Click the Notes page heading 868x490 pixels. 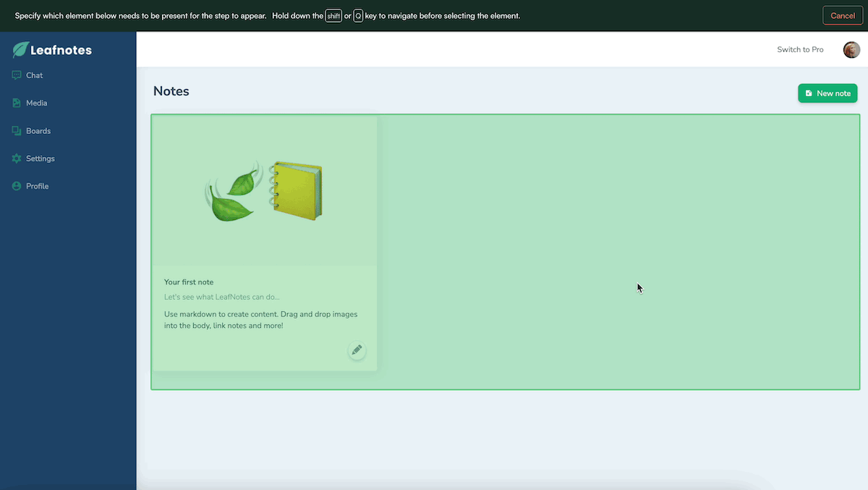(171, 91)
